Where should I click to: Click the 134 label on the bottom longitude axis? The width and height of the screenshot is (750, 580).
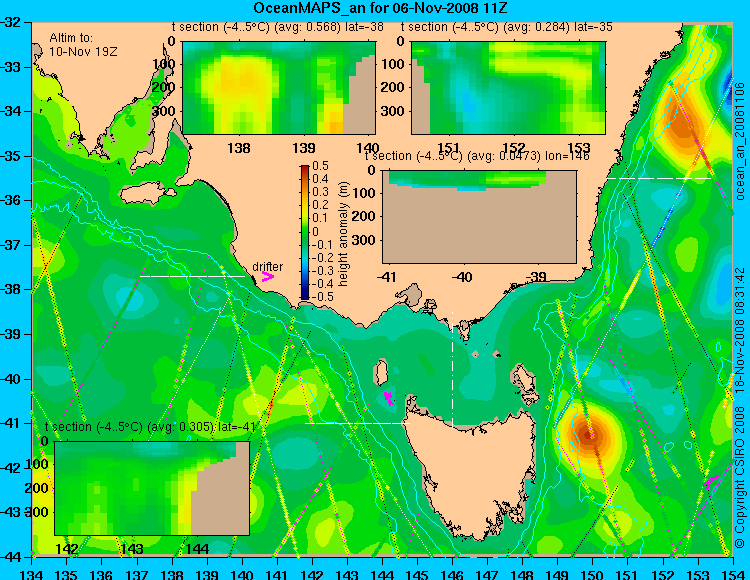pos(32,574)
